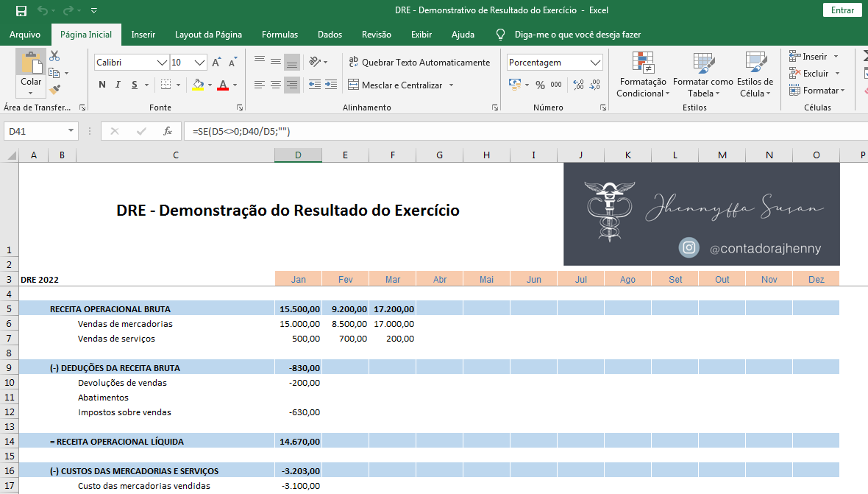The width and height of the screenshot is (868, 494).
Task: Open Formatar como Tabela gallery
Action: (702, 76)
